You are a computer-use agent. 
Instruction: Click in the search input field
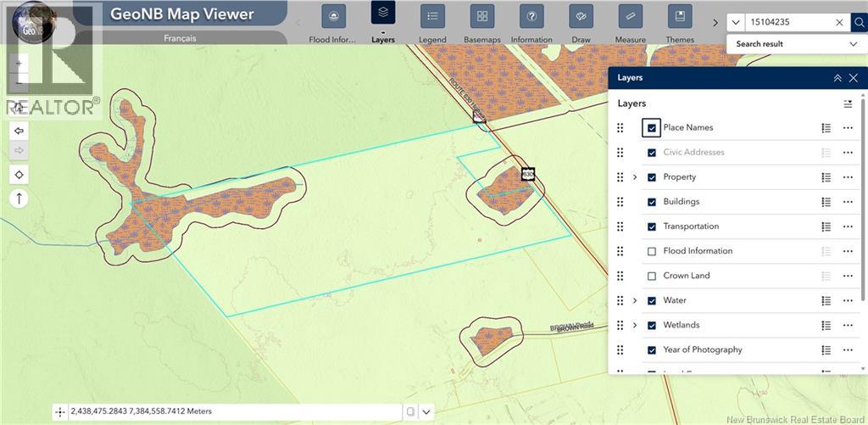click(788, 23)
